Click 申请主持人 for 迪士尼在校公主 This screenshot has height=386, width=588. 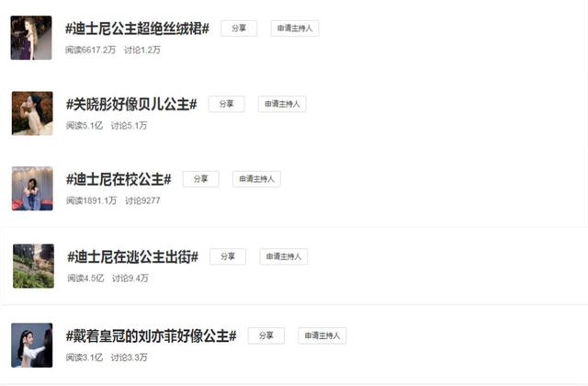(256, 179)
